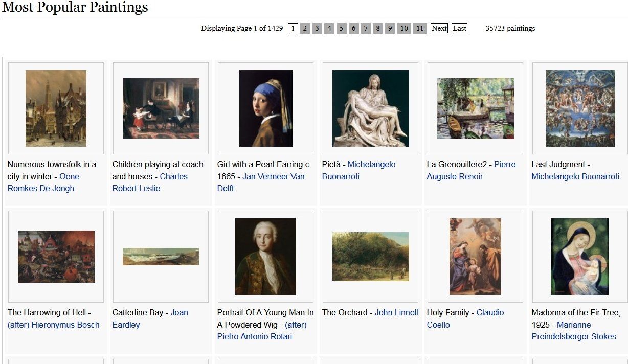View the Pietà sculpture thumbnail

click(371, 108)
